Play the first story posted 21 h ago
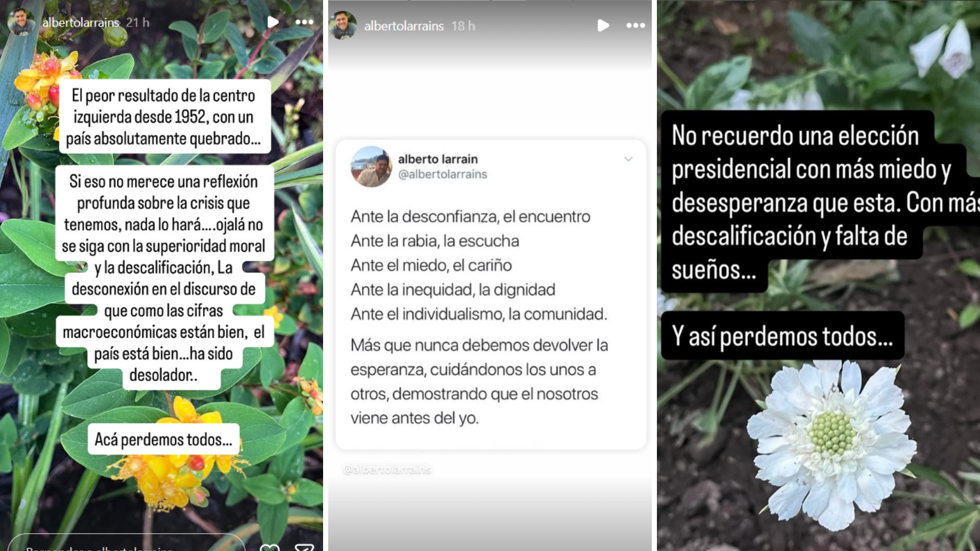This screenshot has width=980, height=551. [273, 22]
